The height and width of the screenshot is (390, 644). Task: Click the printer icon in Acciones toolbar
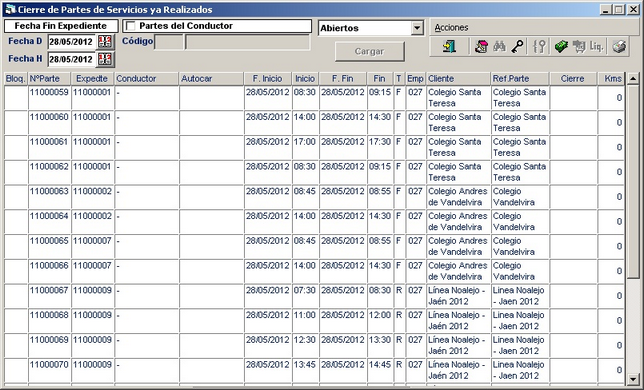619,46
